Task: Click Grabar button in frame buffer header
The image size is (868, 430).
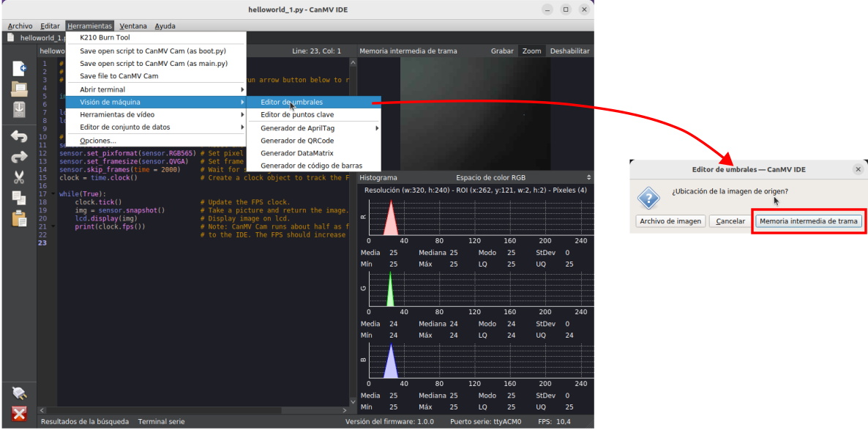Action: pyautogui.click(x=501, y=51)
